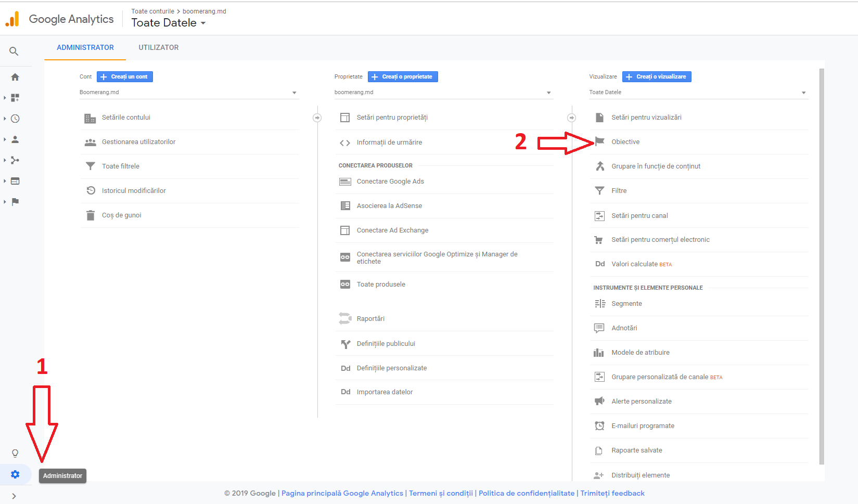Expand the left sidebar with bottom chevron
This screenshot has width=858, height=504.
point(14,496)
